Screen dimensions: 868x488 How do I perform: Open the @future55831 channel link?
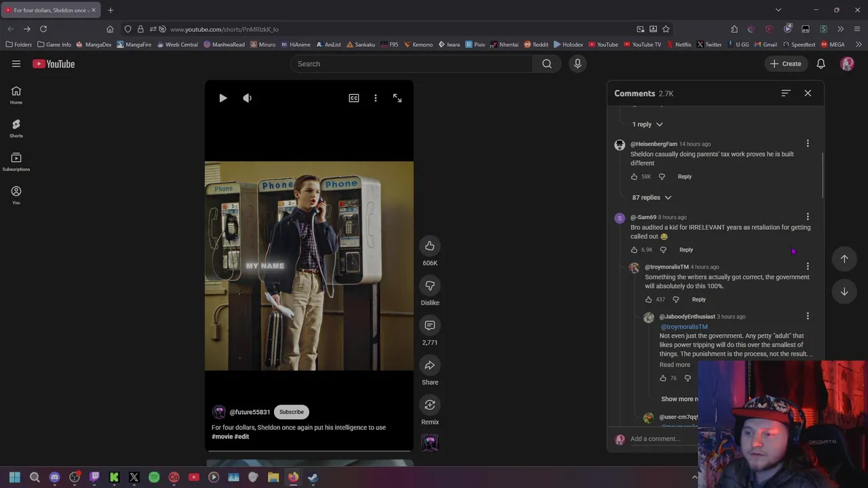[x=250, y=412]
